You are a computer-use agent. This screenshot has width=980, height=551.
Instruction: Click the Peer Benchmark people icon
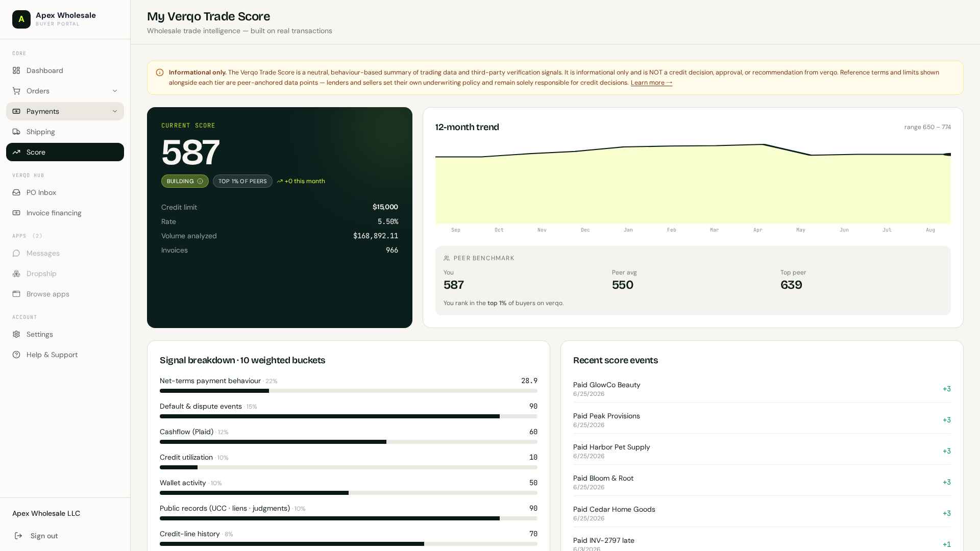click(447, 258)
